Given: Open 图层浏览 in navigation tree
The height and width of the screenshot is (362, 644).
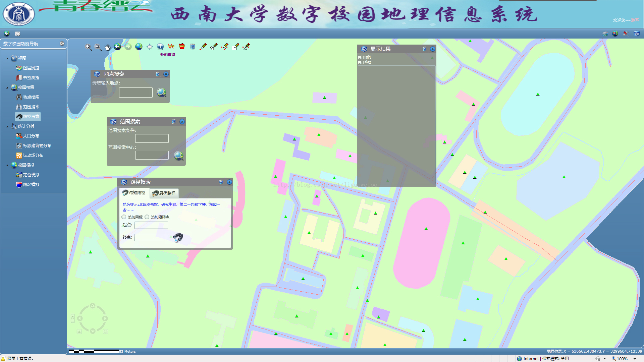Looking at the screenshot, I should pyautogui.click(x=28, y=68).
